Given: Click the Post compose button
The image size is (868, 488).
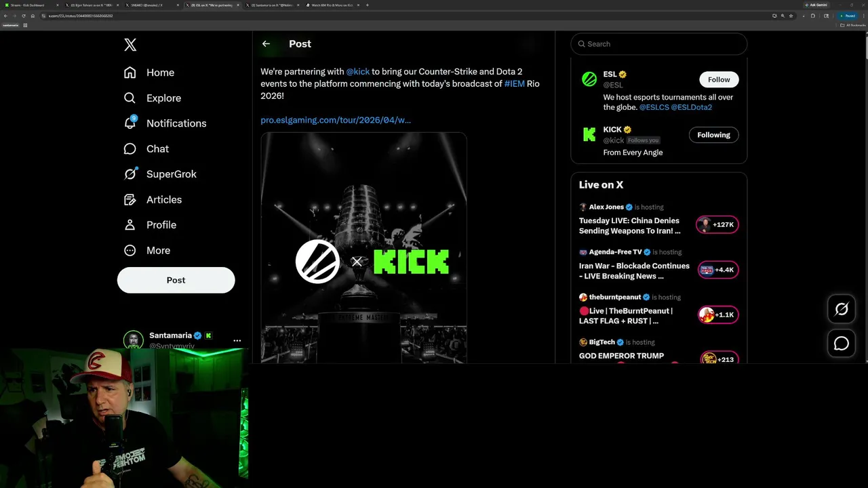Looking at the screenshot, I should [176, 280].
